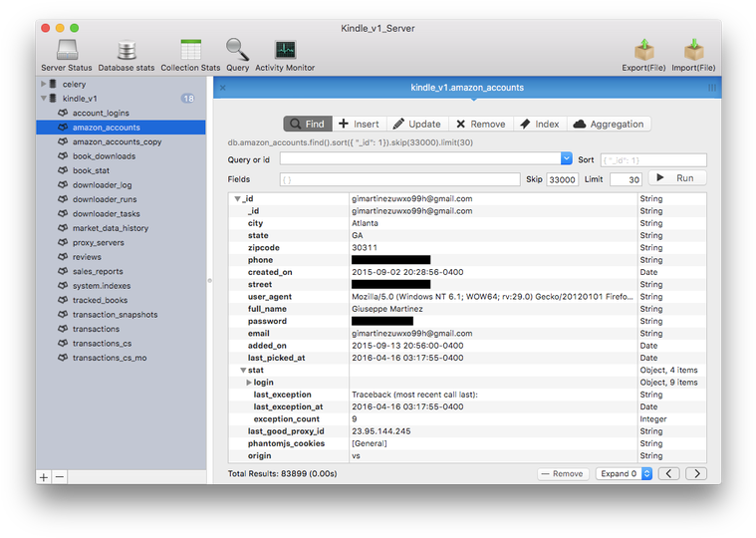The height and width of the screenshot is (538, 756).
Task: Collapse the stat object row
Action: pos(243,371)
